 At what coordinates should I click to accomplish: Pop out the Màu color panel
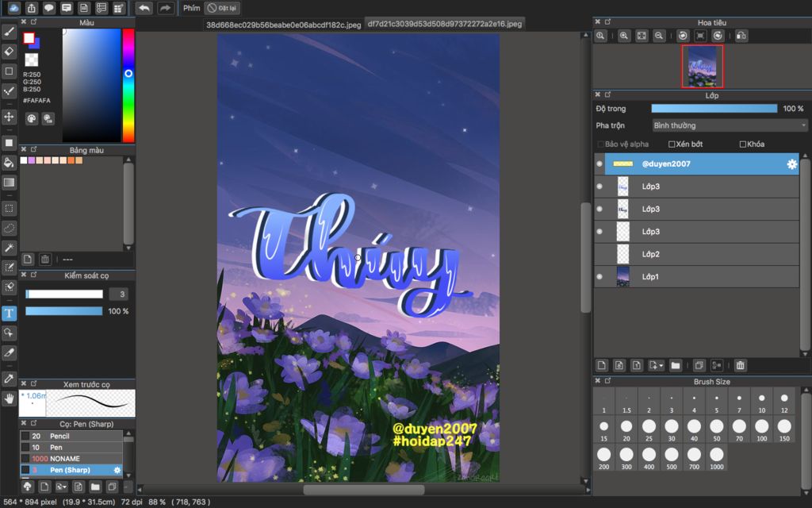coord(33,21)
